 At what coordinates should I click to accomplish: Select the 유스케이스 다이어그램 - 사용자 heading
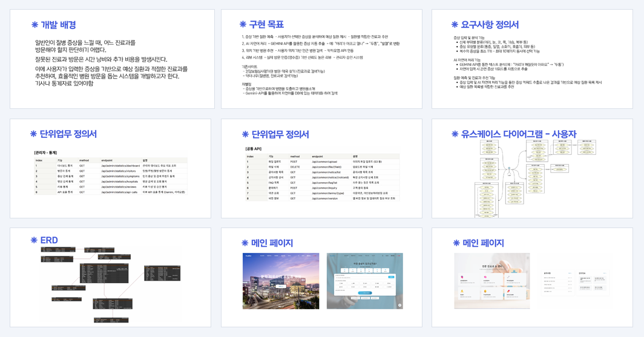click(519, 134)
